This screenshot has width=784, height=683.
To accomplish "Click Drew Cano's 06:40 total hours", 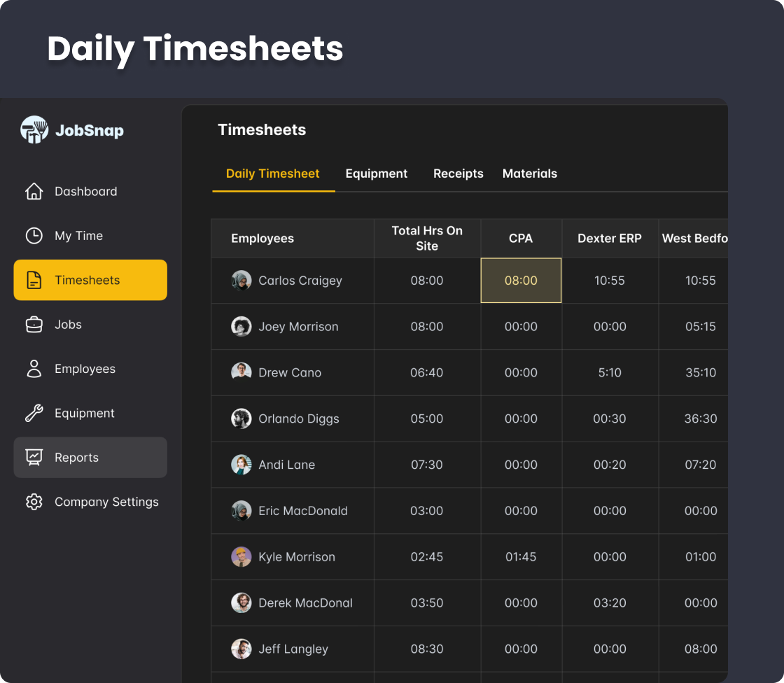I will pos(427,372).
